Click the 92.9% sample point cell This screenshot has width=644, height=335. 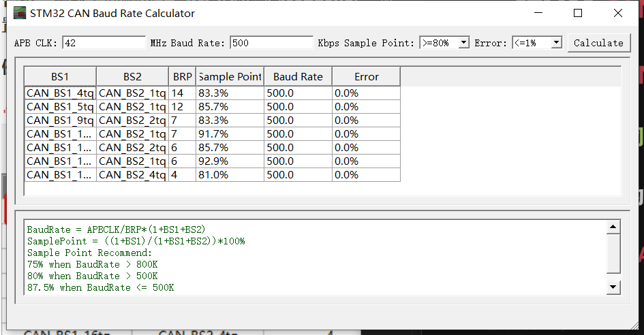pos(230,161)
